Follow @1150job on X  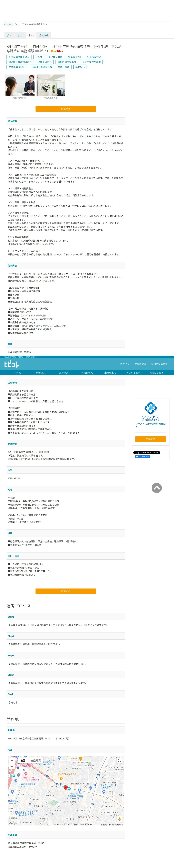click(x=147, y=453)
